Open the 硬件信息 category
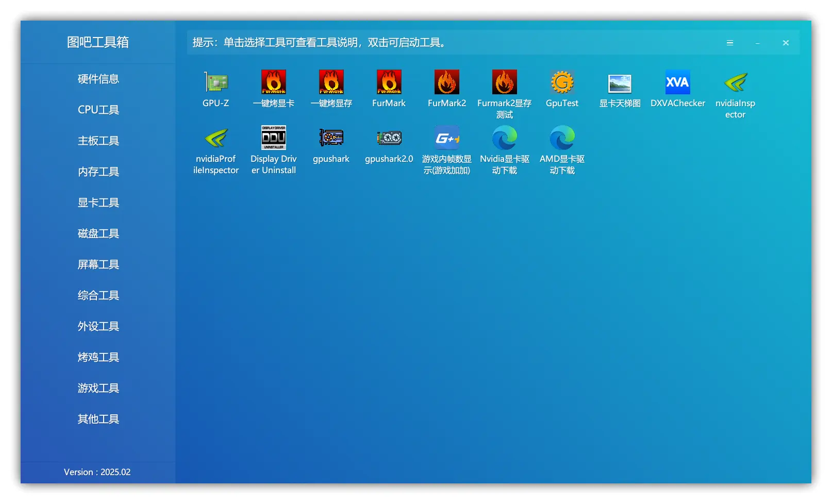 pyautogui.click(x=98, y=79)
